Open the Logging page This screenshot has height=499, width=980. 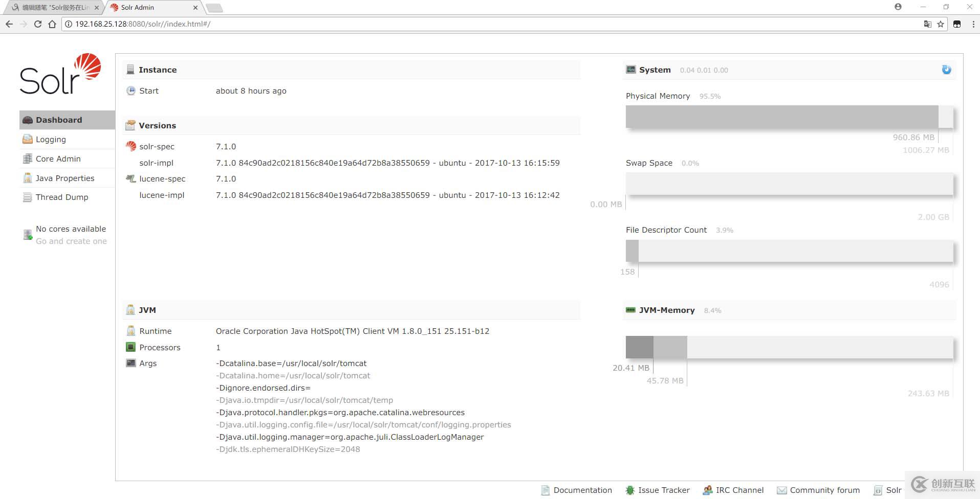[x=67, y=140]
